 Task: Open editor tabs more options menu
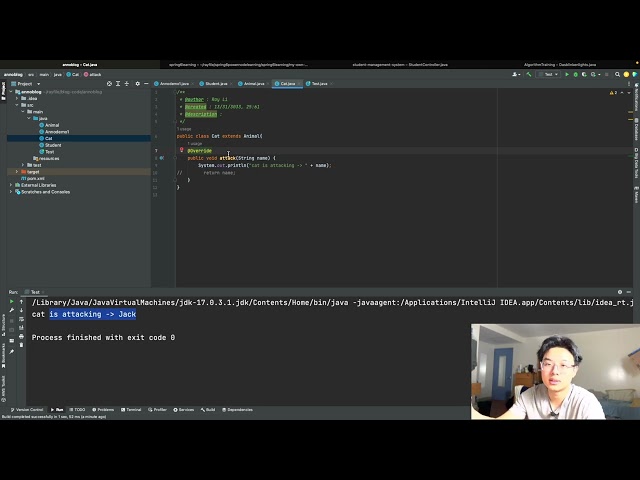629,84
